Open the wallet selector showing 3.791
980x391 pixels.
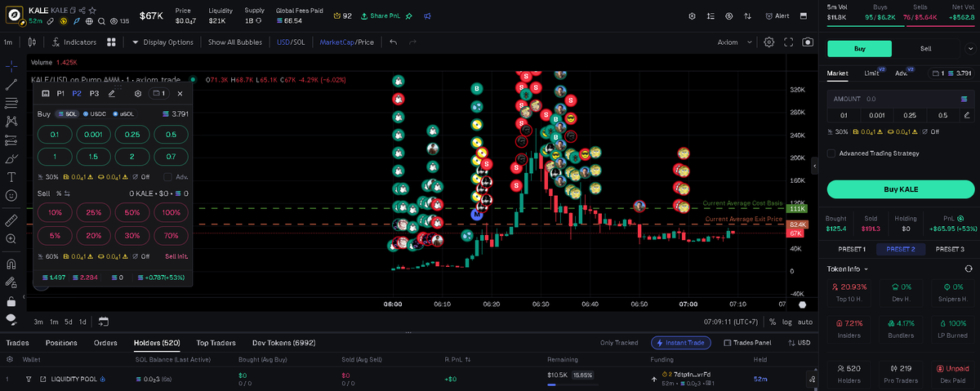coord(952,73)
